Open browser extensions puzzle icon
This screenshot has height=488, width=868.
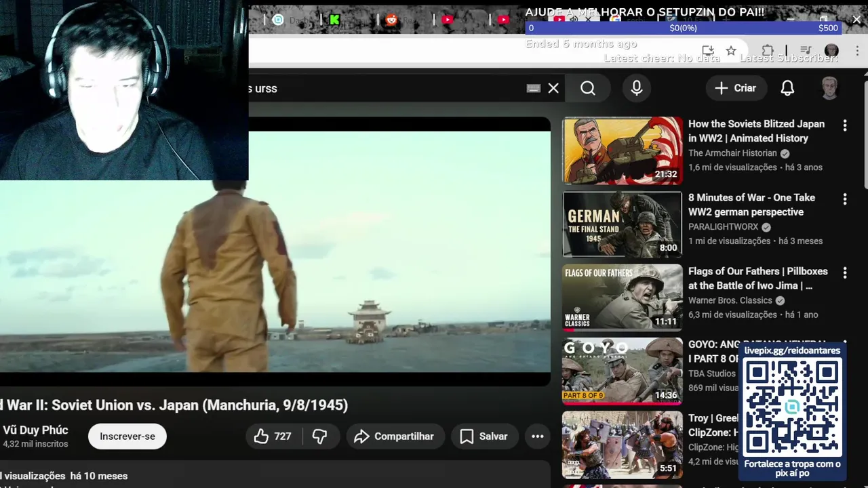tap(768, 51)
